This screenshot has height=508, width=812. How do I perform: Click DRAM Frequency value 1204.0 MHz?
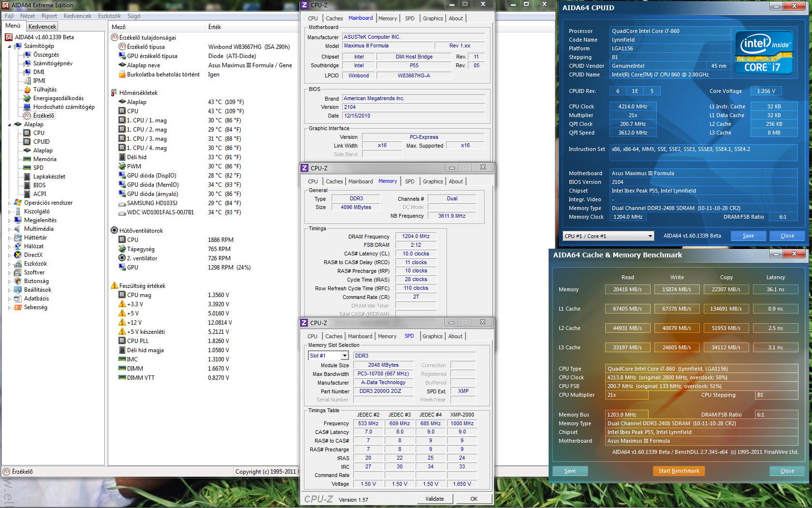pyautogui.click(x=416, y=236)
